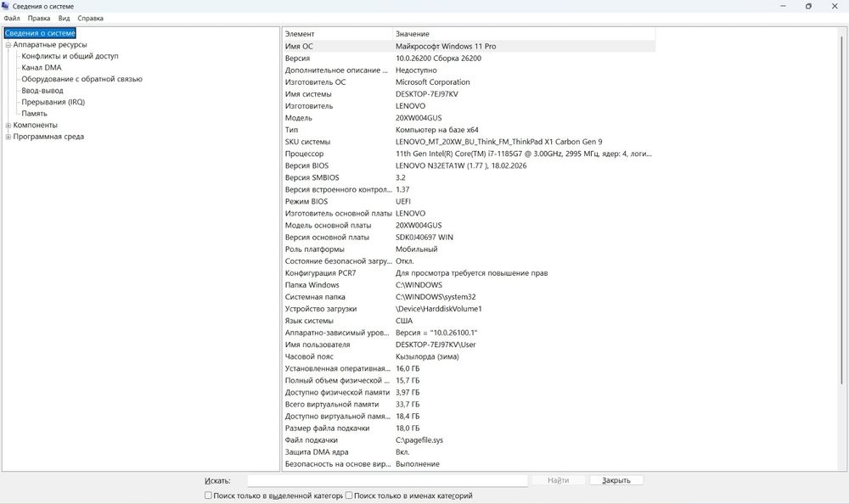
Task: Select Ввод-вывод tree item
Action: 42,91
